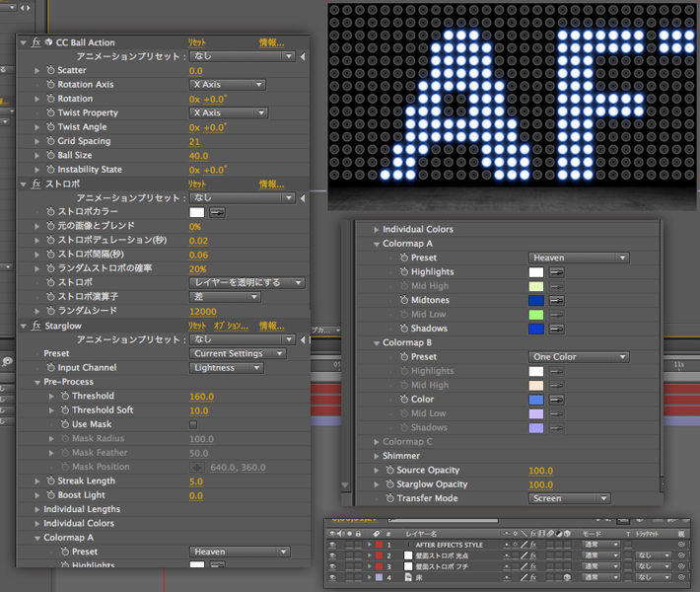The width and height of the screenshot is (700, 592).
Task: Open the Rotation Axis dropdown
Action: 228,85
